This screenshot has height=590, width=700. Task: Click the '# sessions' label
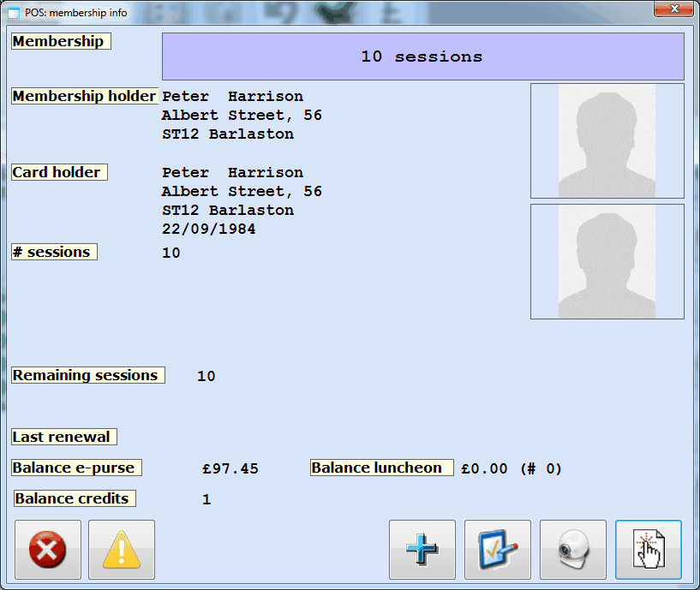pyautogui.click(x=54, y=252)
